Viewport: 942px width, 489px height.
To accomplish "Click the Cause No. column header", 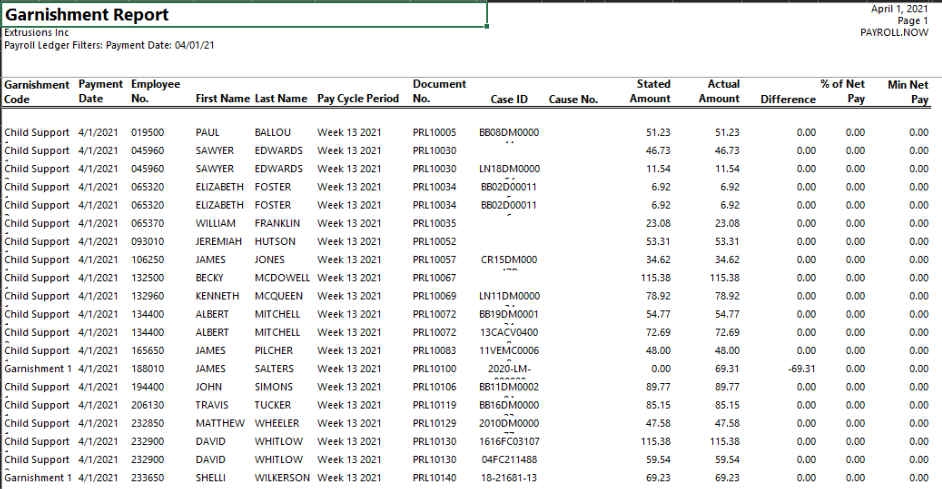I will pyautogui.click(x=573, y=99).
